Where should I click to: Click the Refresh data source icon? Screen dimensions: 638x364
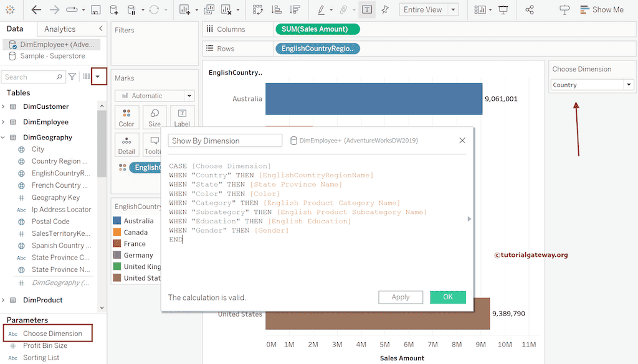(154, 10)
